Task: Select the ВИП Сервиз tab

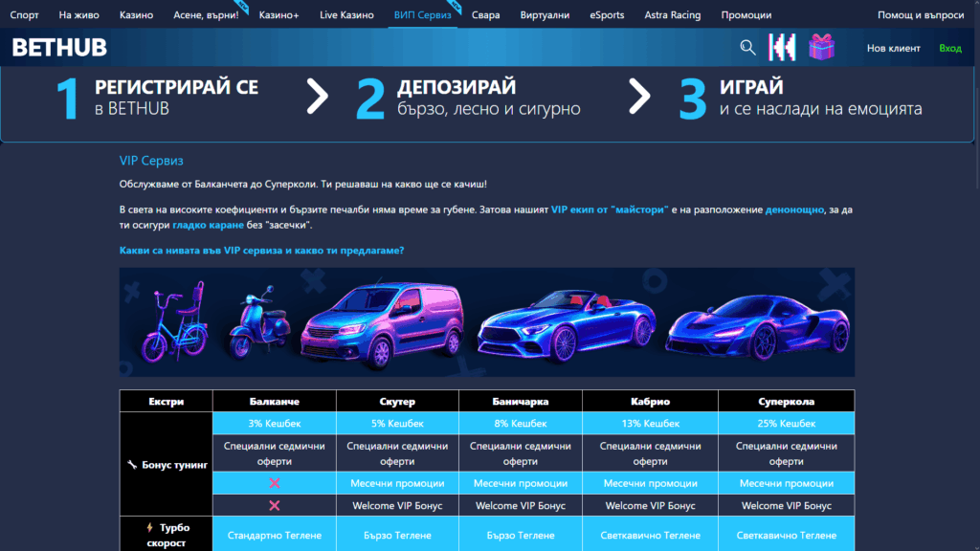Action: coord(422,14)
